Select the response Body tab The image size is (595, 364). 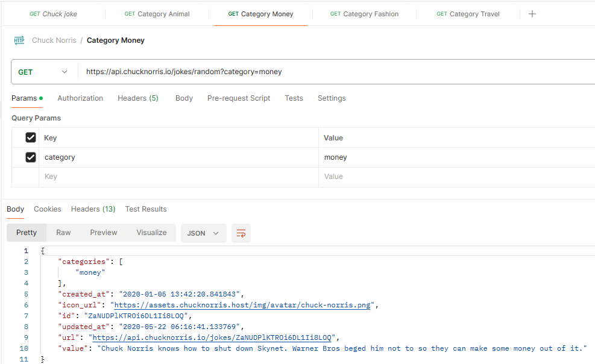pyautogui.click(x=15, y=209)
